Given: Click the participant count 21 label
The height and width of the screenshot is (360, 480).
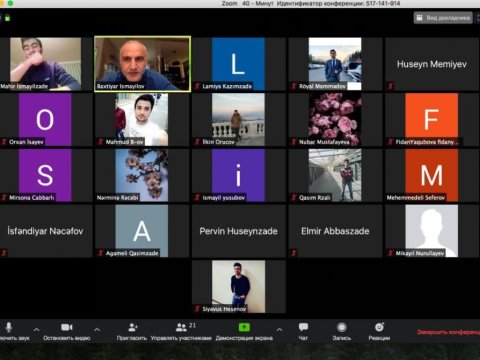Looking at the screenshot, I should [192, 325].
